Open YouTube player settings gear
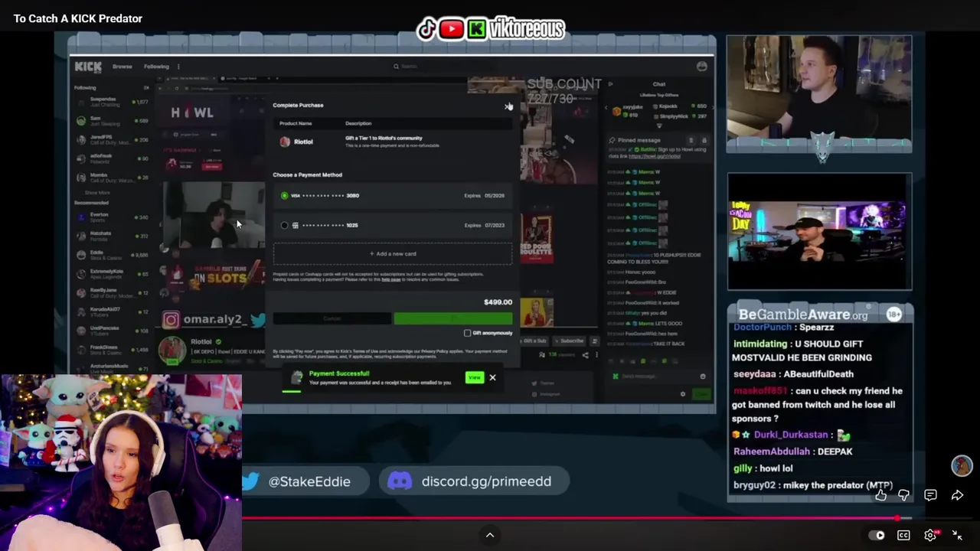Image resolution: width=980 pixels, height=551 pixels. (x=930, y=536)
